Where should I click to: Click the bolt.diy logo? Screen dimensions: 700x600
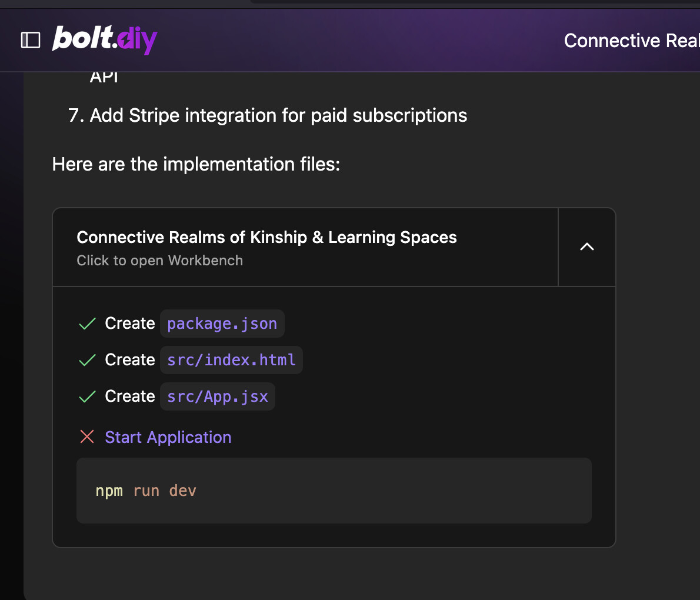(105, 40)
